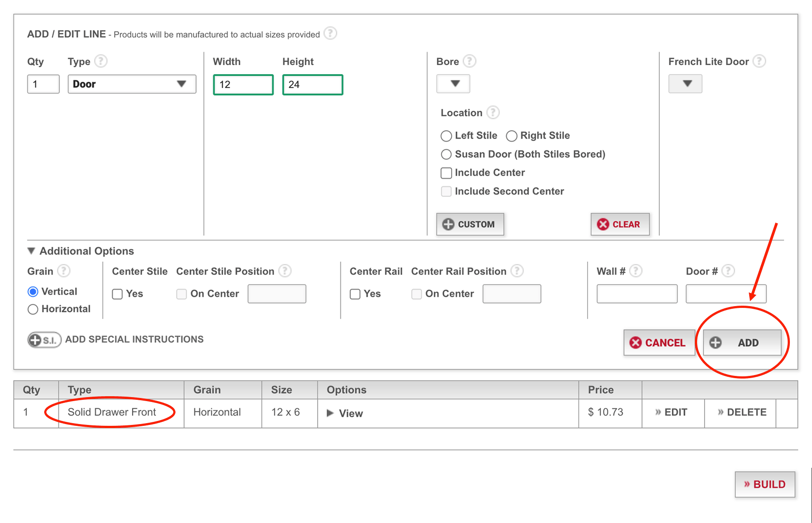Click the help icon next to Type
The height and width of the screenshot is (523, 812).
[x=101, y=61]
